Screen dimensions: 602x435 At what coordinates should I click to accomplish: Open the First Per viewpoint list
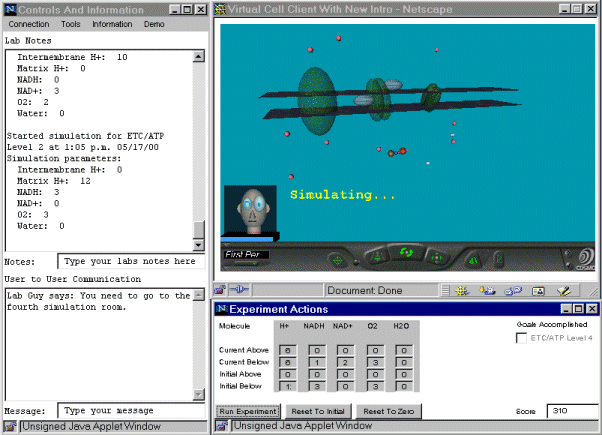[x=245, y=255]
